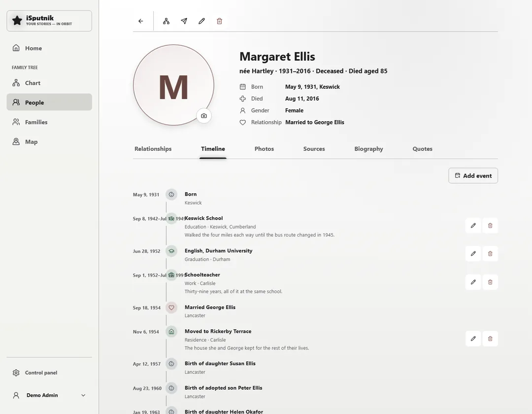532x414 pixels.
Task: Select the Timeline tab
Action: coord(213,149)
